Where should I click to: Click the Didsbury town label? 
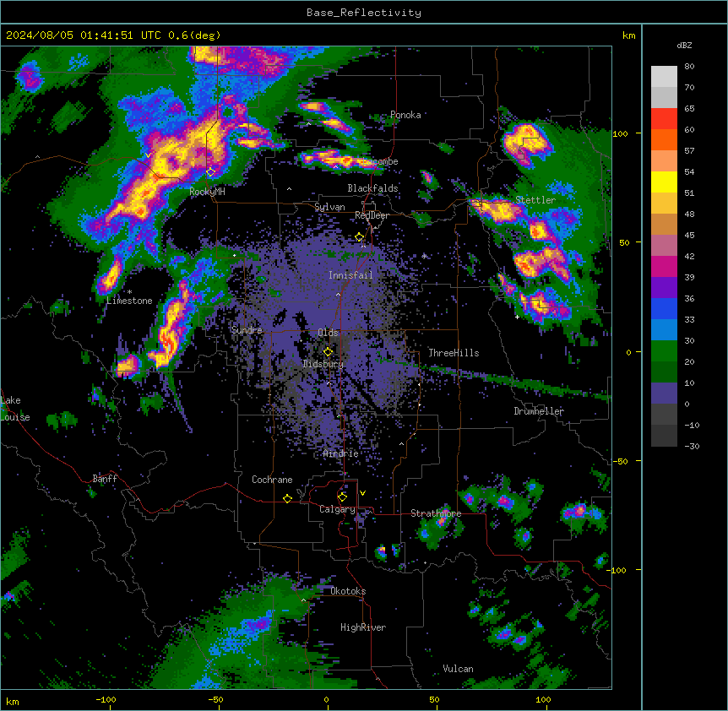323,364
